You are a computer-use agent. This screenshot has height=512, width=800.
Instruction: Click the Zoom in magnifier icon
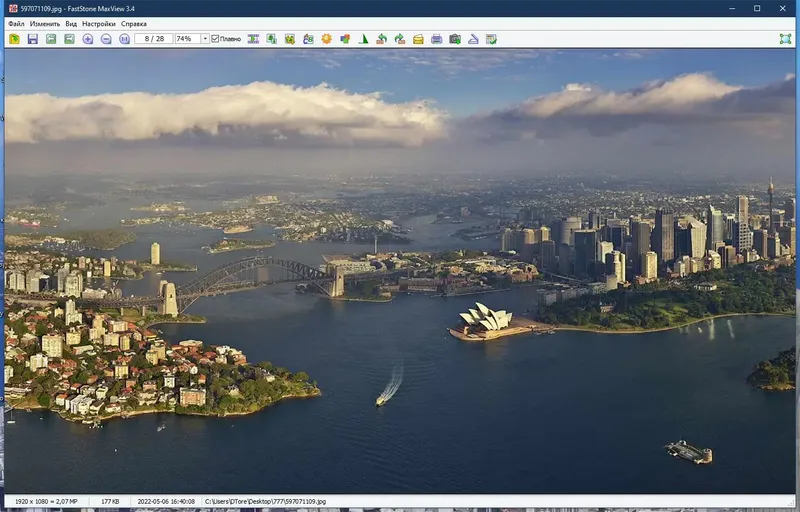88,39
